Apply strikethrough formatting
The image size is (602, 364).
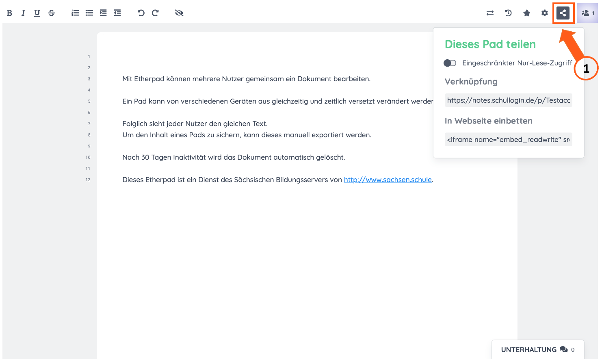coord(51,13)
